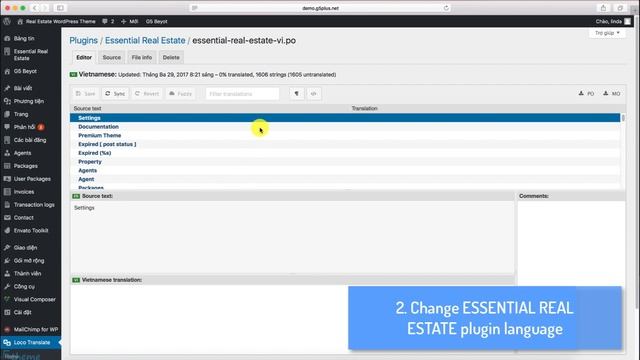Open Trang pages menu
The width and height of the screenshot is (640, 360).
pos(21,114)
